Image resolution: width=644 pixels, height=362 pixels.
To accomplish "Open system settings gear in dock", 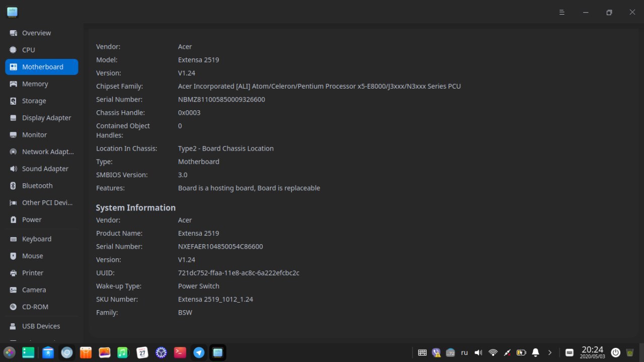I will tap(161, 352).
